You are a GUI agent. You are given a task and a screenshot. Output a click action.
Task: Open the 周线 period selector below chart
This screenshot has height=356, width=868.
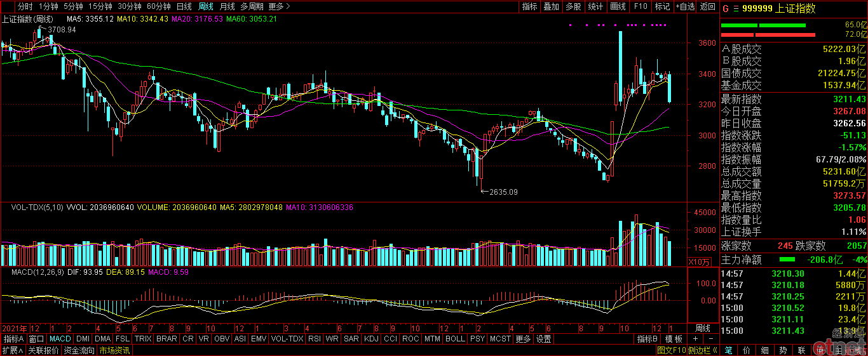(702, 328)
